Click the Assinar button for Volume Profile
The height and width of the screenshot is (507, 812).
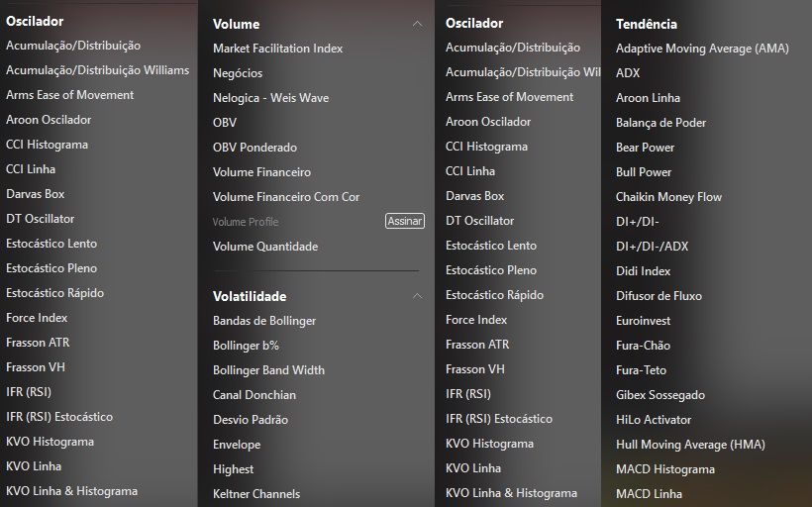click(x=404, y=222)
